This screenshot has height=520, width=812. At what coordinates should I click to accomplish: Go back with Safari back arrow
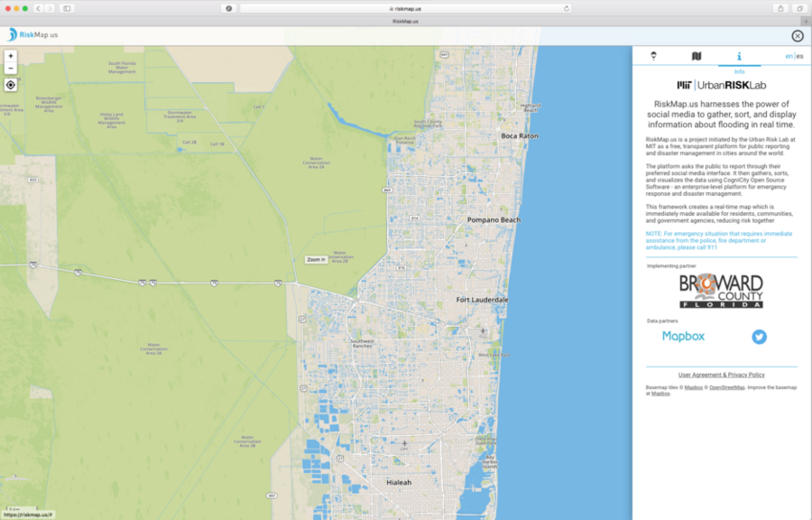coord(38,8)
